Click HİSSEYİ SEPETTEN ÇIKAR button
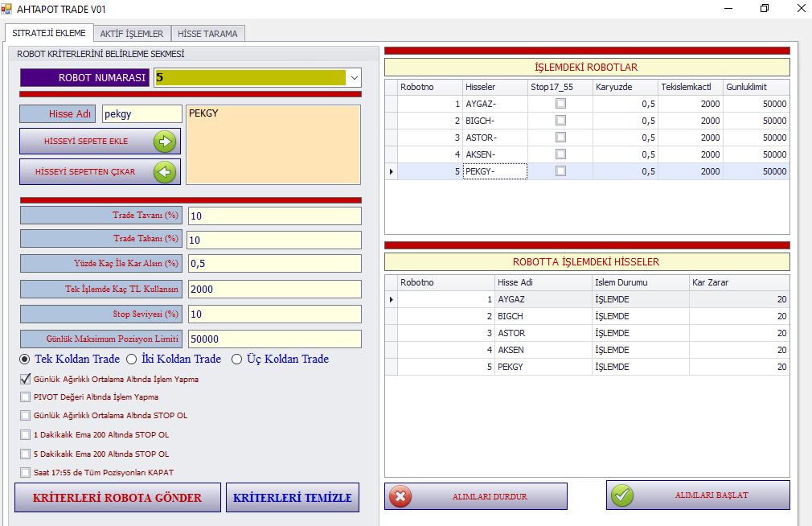812x526 pixels. pyautogui.click(x=100, y=172)
